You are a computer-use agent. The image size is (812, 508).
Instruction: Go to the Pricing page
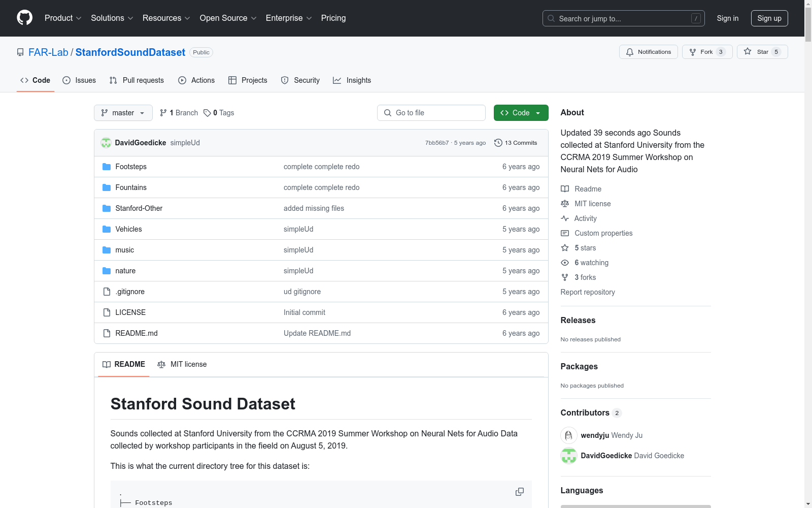[x=333, y=18]
